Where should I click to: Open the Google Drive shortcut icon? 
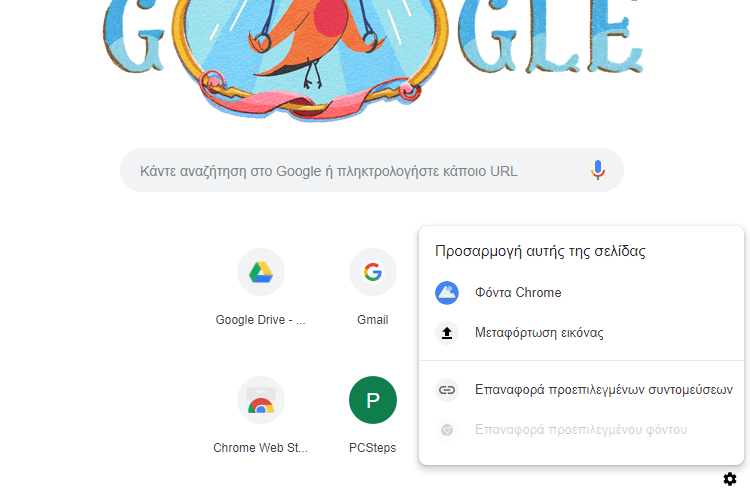261,272
